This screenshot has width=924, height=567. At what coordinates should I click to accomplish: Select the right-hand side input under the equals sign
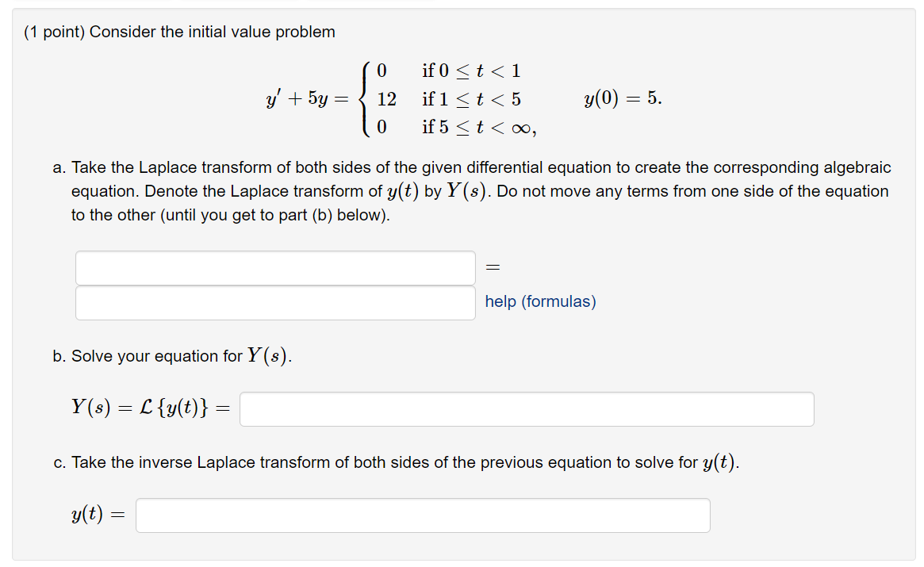[275, 303]
